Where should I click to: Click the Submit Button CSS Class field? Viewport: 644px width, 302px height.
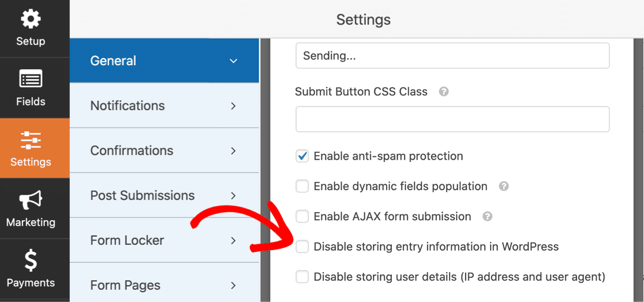coord(452,119)
